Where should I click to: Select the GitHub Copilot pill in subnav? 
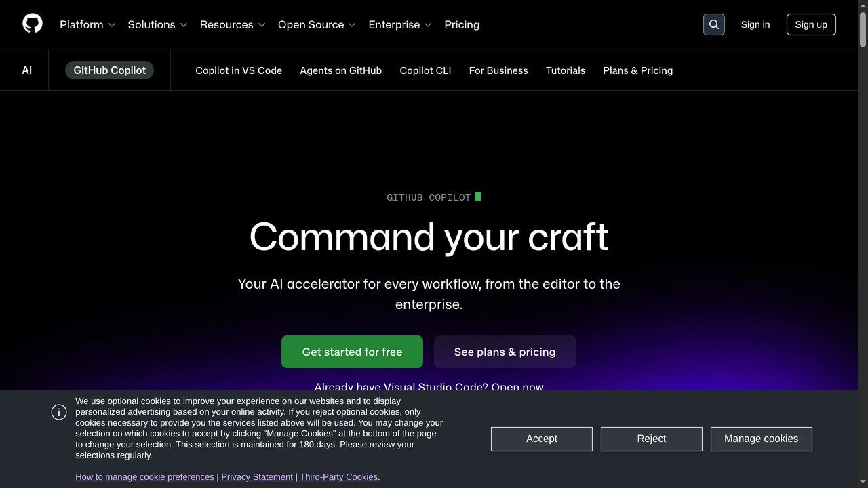pyautogui.click(x=109, y=70)
